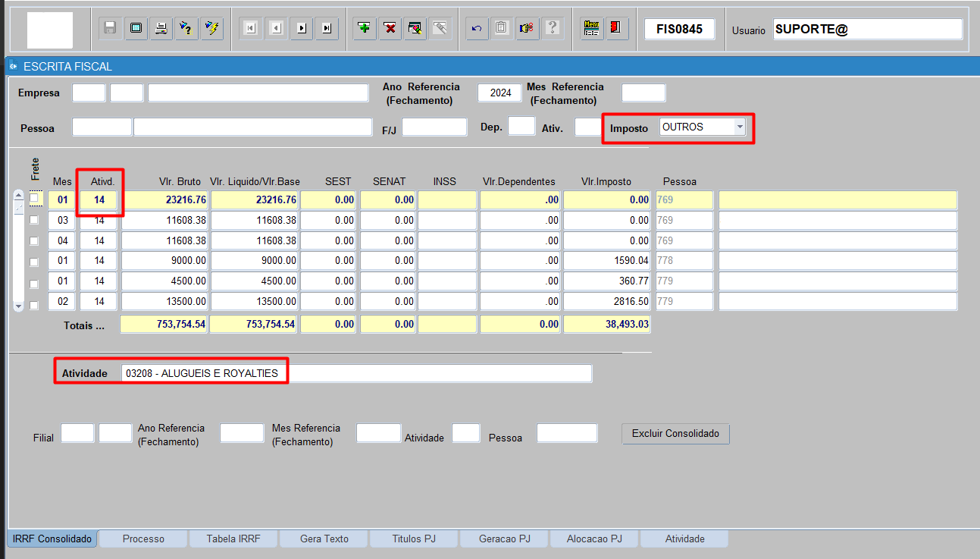This screenshot has width=980, height=559.
Task: Toggle Frete checkbox for 13500.00 row
Action: pos(33,306)
